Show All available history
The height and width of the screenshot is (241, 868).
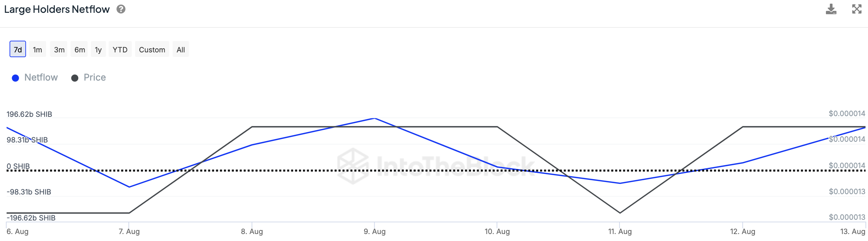point(181,49)
